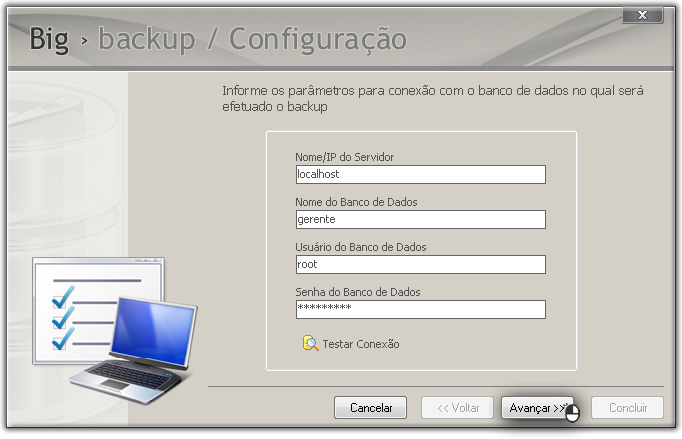Click the Concluir button
682x439 pixels.
(x=628, y=408)
